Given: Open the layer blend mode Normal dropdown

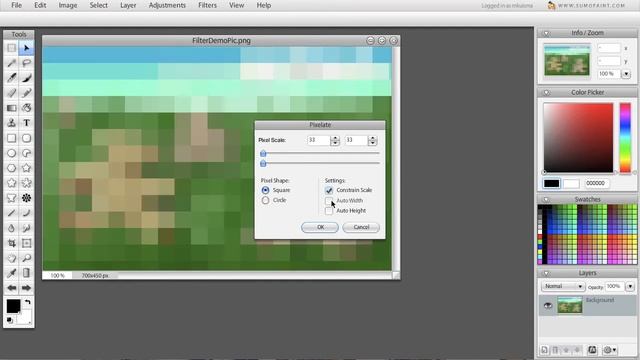Looking at the screenshot, I should click(563, 287).
